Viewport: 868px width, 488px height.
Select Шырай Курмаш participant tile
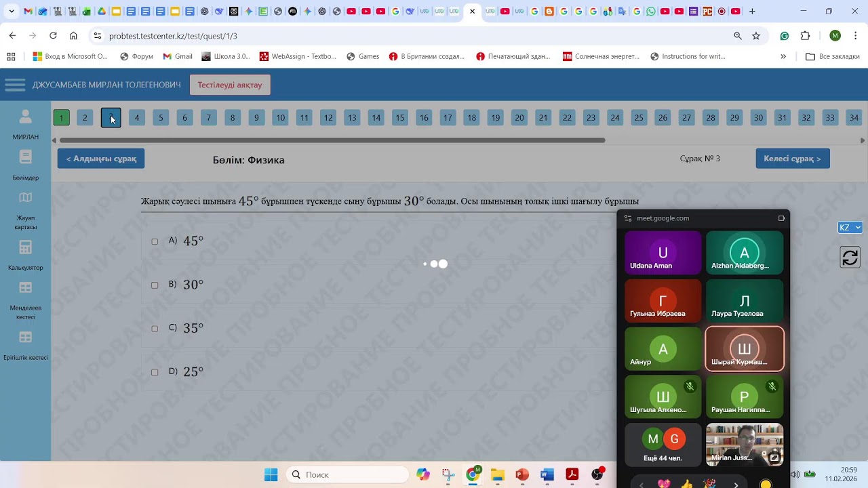(x=745, y=349)
